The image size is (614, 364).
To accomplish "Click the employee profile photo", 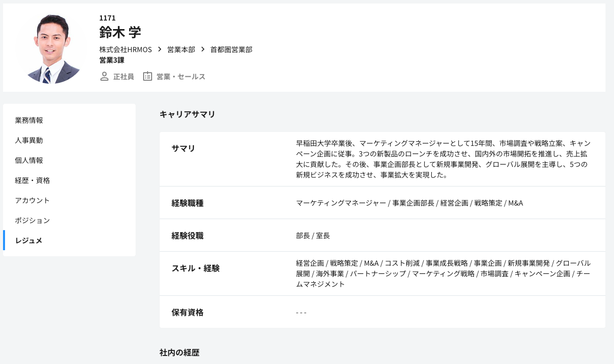I will 52,48.
